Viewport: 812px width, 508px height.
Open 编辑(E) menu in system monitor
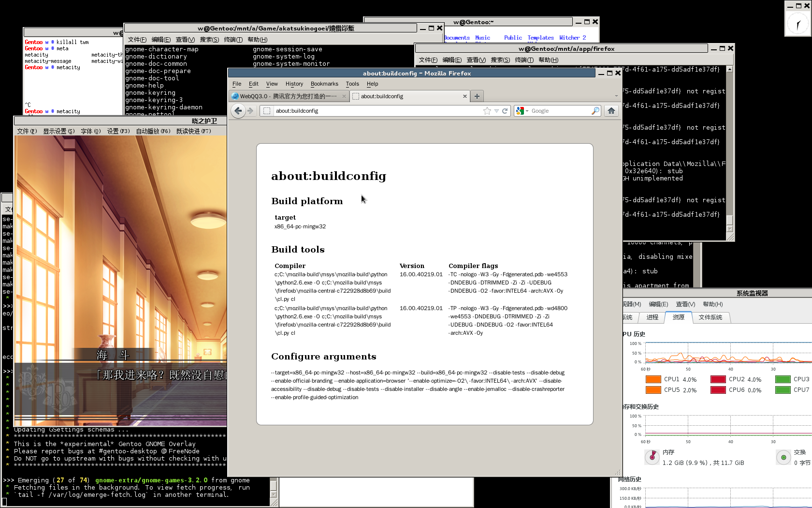click(x=658, y=304)
